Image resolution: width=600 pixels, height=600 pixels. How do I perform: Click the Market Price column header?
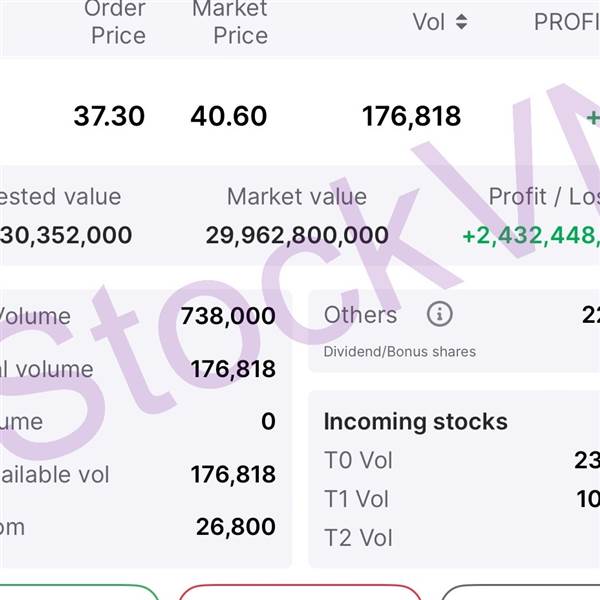coord(229,22)
